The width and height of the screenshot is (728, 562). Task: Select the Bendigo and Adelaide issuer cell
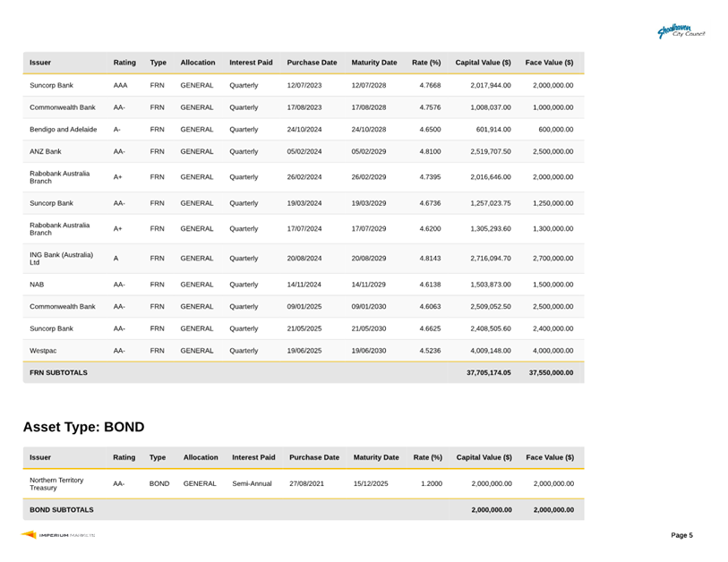[62, 129]
